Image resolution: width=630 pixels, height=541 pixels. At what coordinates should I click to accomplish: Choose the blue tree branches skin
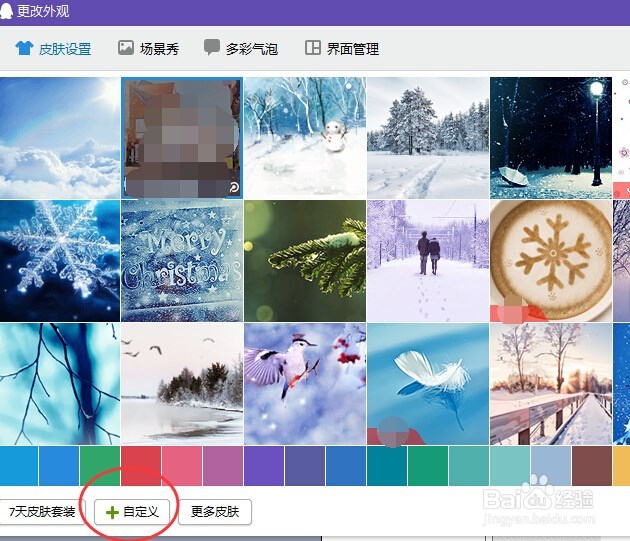tap(60, 384)
